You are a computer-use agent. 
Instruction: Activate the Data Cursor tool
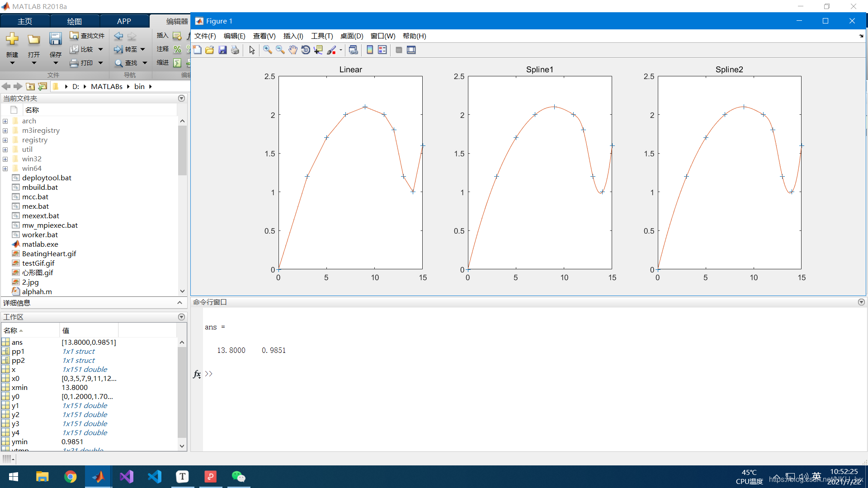[318, 50]
